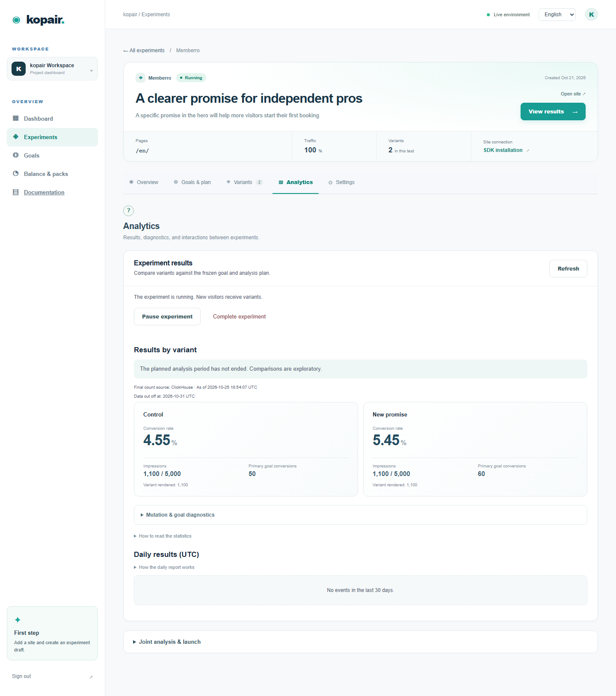Expand Joint analysis & launch section
Screen dimensions: 616x696
(361, 642)
